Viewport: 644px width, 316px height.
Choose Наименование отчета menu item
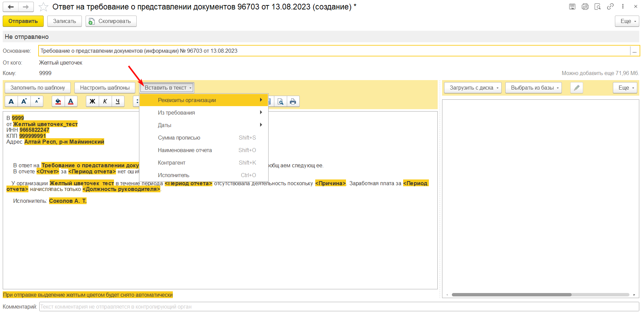click(x=204, y=150)
